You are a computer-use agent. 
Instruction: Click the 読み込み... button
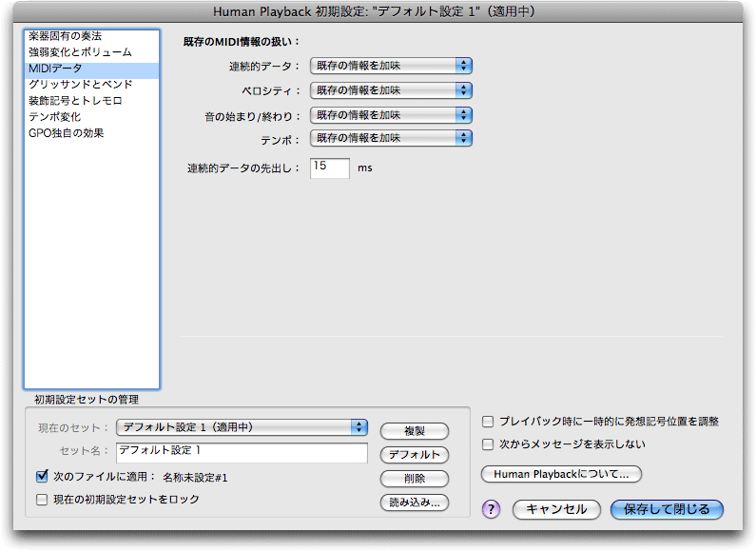415,503
